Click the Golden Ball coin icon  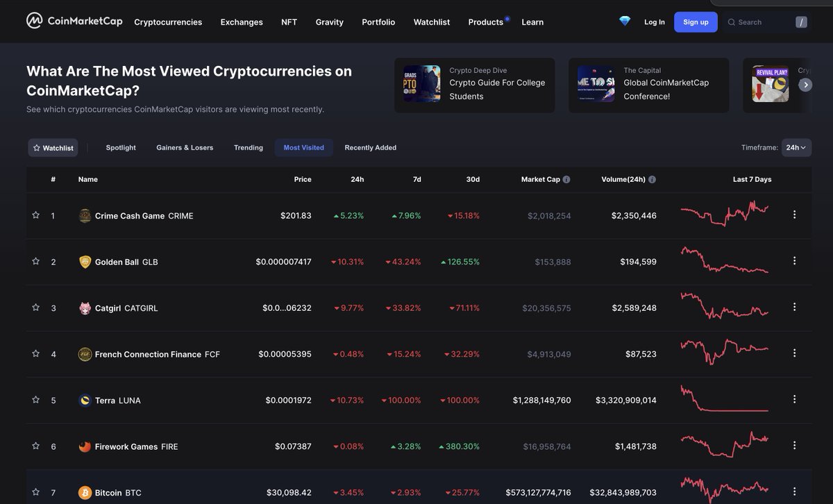[85, 262]
